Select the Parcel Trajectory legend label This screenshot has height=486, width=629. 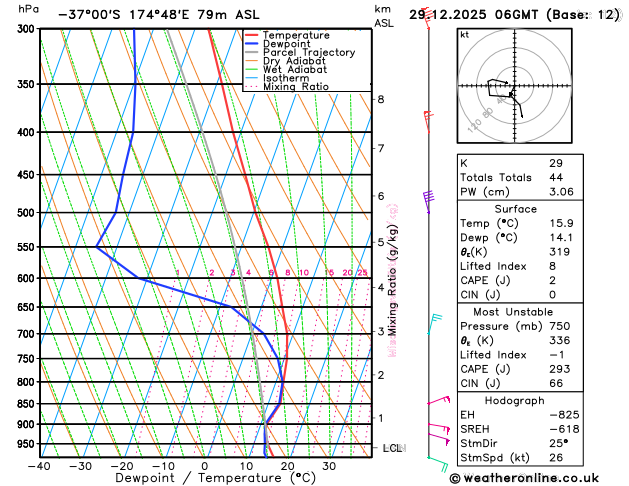pos(309,53)
